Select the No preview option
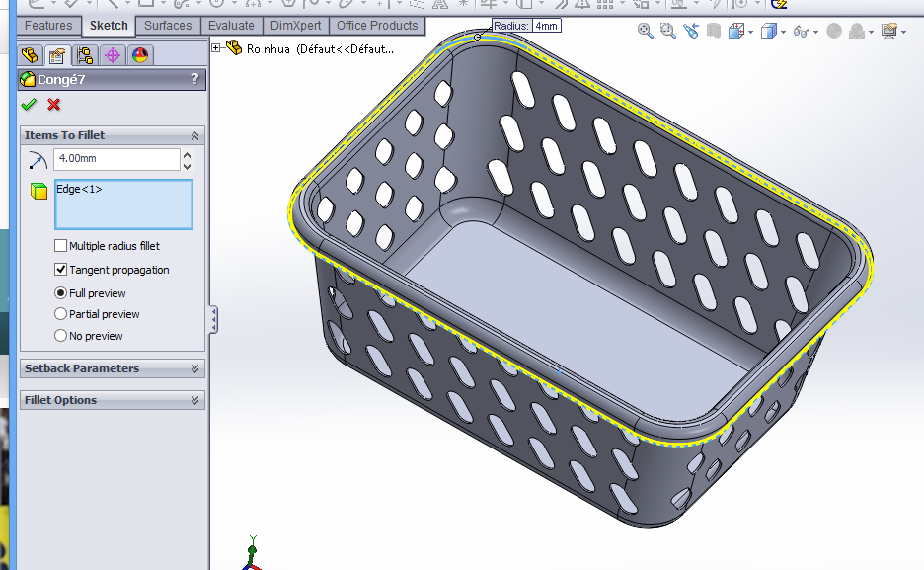 [61, 336]
